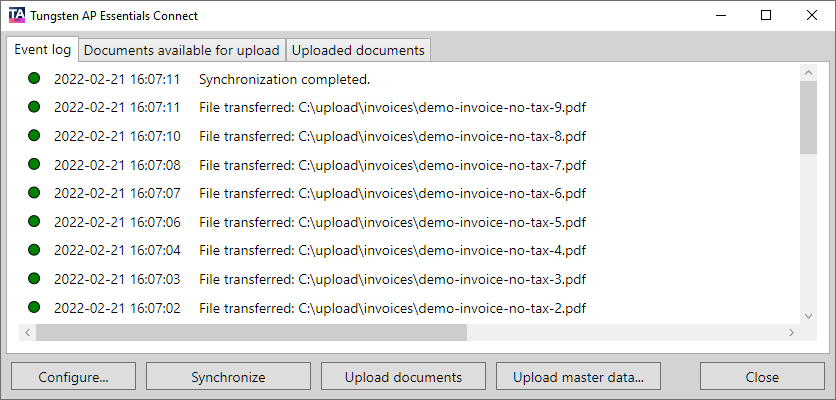This screenshot has height=400, width=836.
Task: Click the horizontal scrollbar left arrow
Action: point(27,332)
